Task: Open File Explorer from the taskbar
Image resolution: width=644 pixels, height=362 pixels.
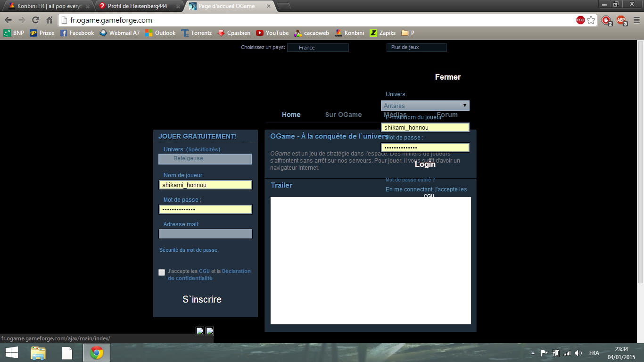Action: click(x=38, y=353)
